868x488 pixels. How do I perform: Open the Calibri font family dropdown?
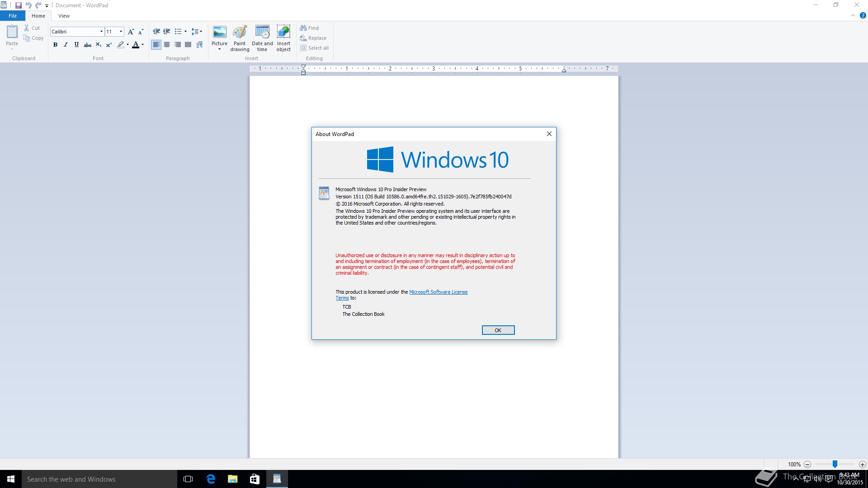[x=101, y=32]
